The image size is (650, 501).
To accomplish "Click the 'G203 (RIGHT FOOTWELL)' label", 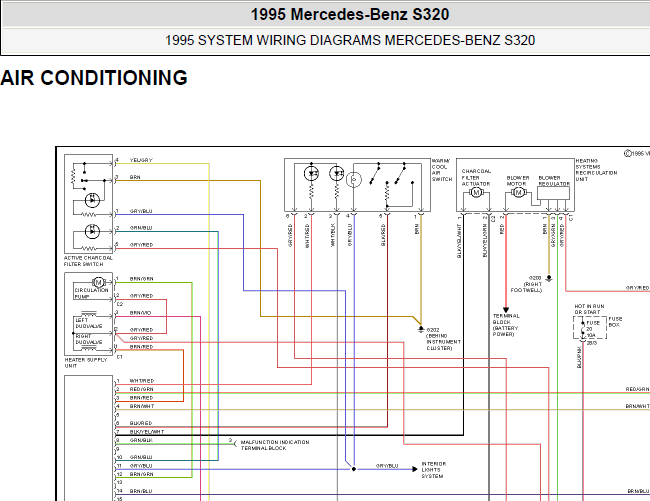I will pyautogui.click(x=526, y=284).
